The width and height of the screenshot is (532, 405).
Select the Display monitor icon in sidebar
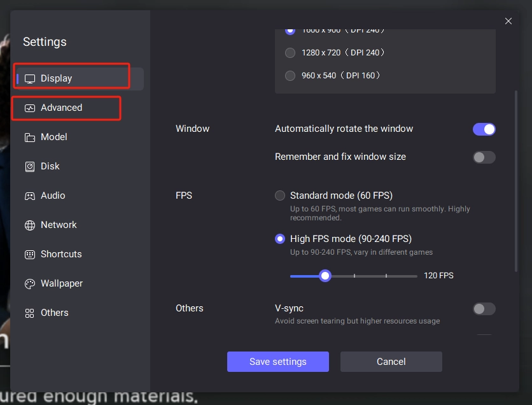(x=31, y=78)
